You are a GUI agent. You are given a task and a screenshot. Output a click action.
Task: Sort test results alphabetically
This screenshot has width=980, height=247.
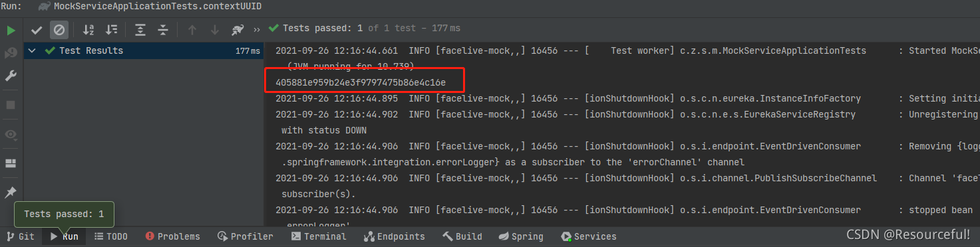88,30
